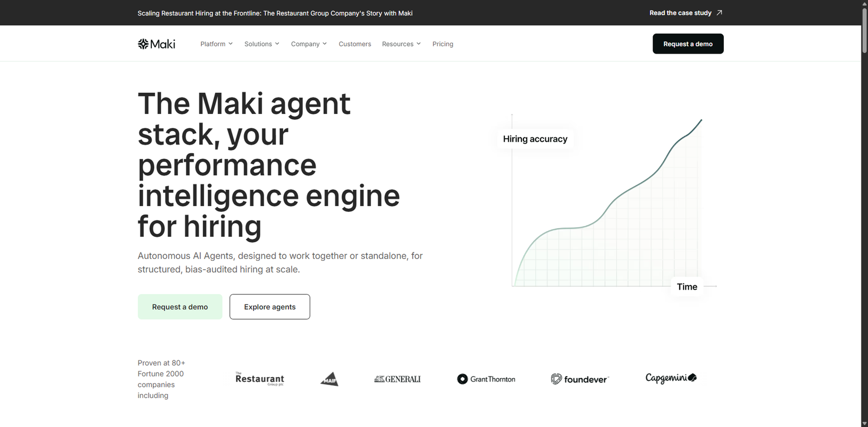Click the Grant Thornton logo
Image resolution: width=868 pixels, height=427 pixels.
[x=486, y=379]
